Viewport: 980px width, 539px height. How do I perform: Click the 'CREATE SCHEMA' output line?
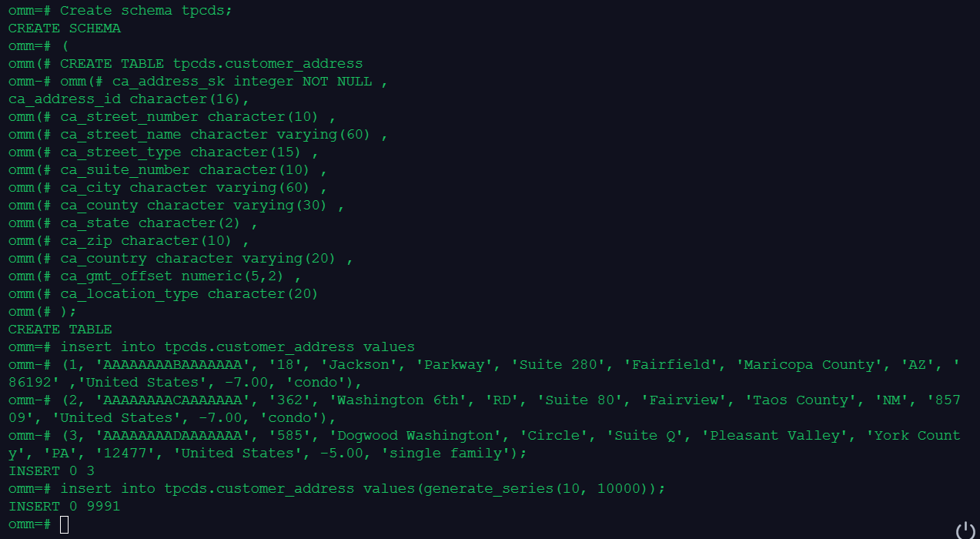(x=65, y=28)
